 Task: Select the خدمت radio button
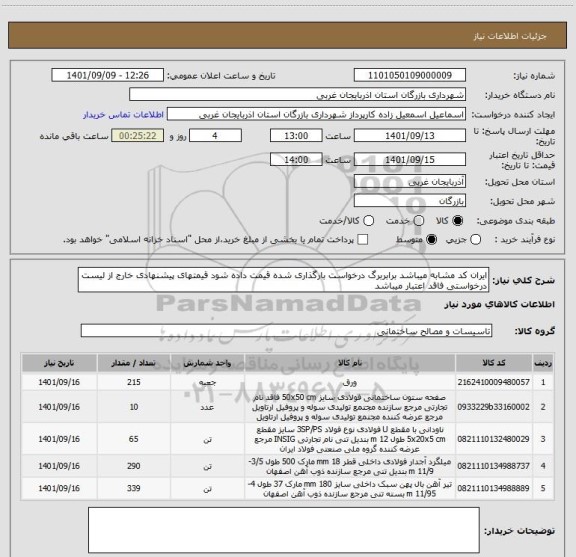click(x=419, y=221)
